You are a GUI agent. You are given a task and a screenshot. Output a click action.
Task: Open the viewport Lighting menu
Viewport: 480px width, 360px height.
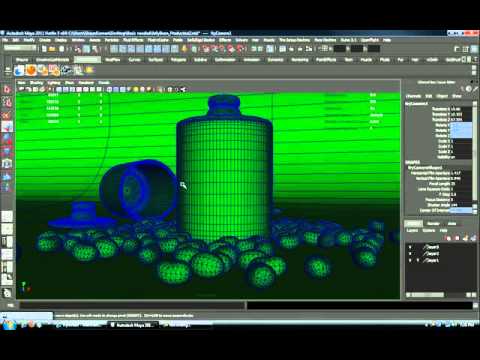(54, 83)
